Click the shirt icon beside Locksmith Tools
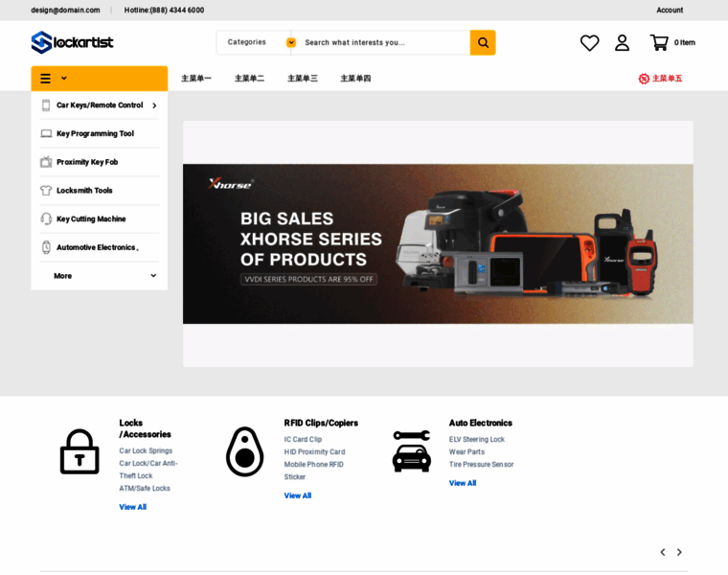Viewport: 728px width, 575px height. click(46, 191)
